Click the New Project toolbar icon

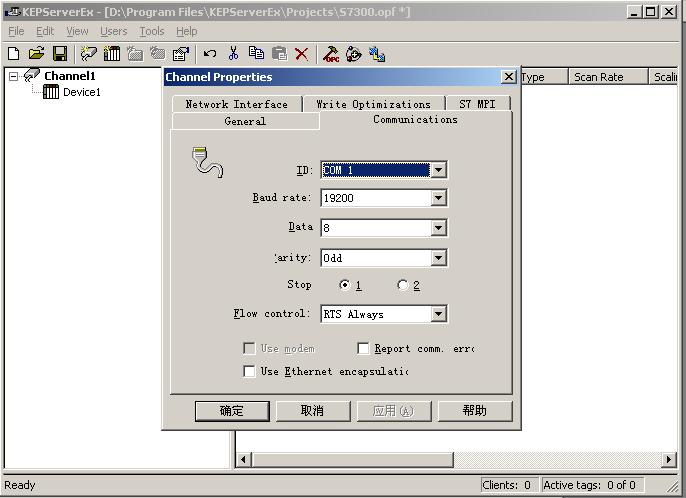pos(14,54)
